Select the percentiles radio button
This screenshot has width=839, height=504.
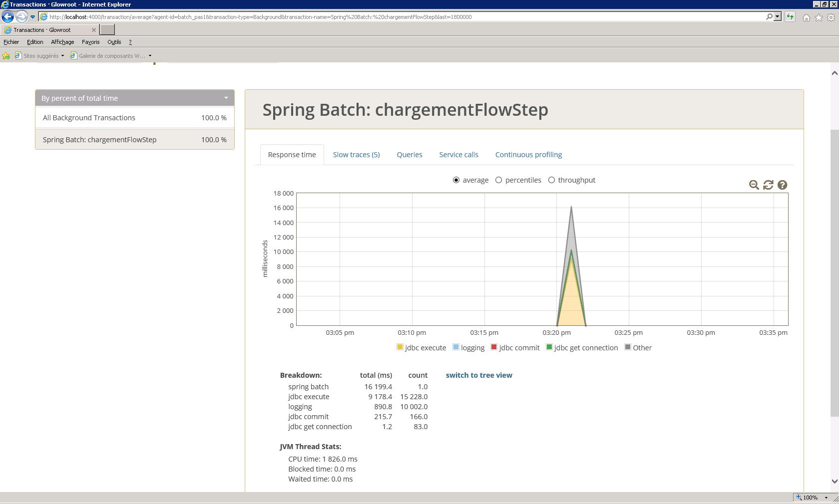[x=498, y=180]
